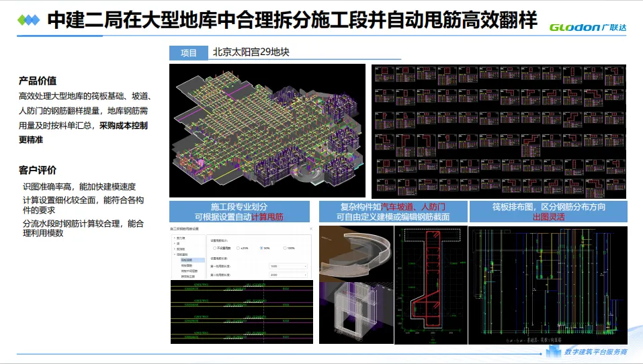Open the rebar lines CAD image
Viewport: 643px width, 364px height.
(241, 312)
